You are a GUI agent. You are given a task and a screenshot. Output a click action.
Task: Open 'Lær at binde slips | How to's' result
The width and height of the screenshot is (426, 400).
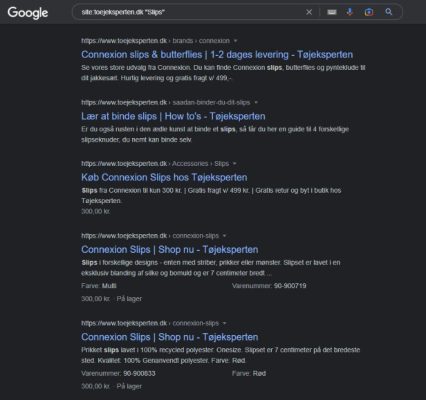tap(173, 116)
